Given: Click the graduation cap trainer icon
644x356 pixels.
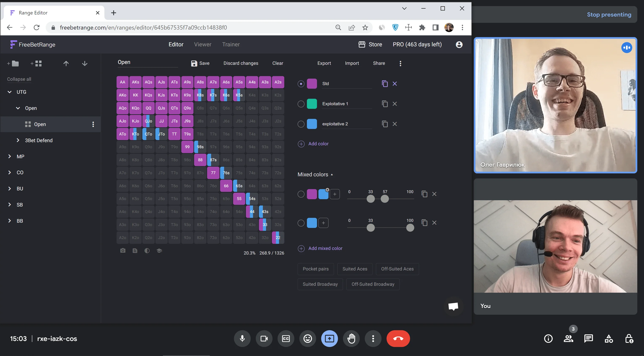Looking at the screenshot, I should coord(159,251).
